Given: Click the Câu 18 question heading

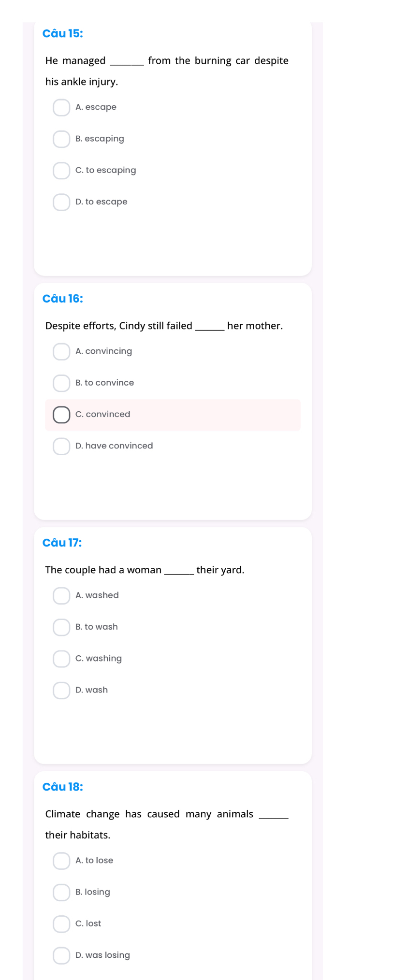Looking at the screenshot, I should click(x=63, y=787).
